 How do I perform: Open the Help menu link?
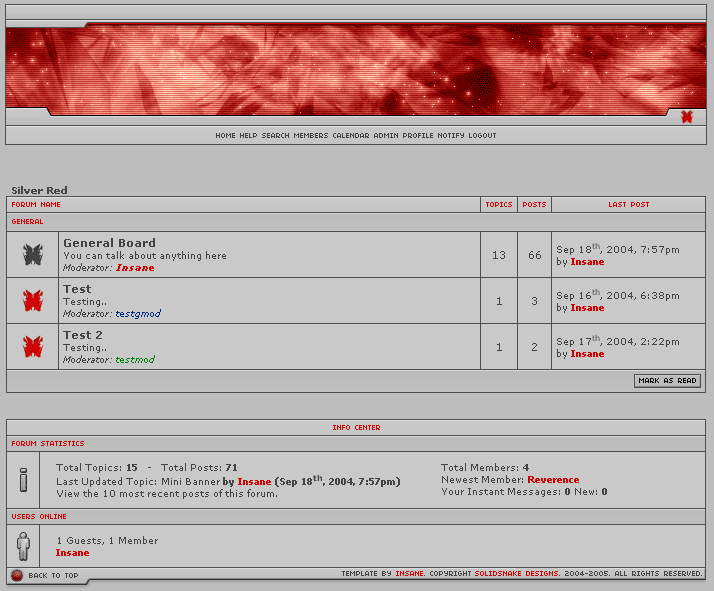248,136
